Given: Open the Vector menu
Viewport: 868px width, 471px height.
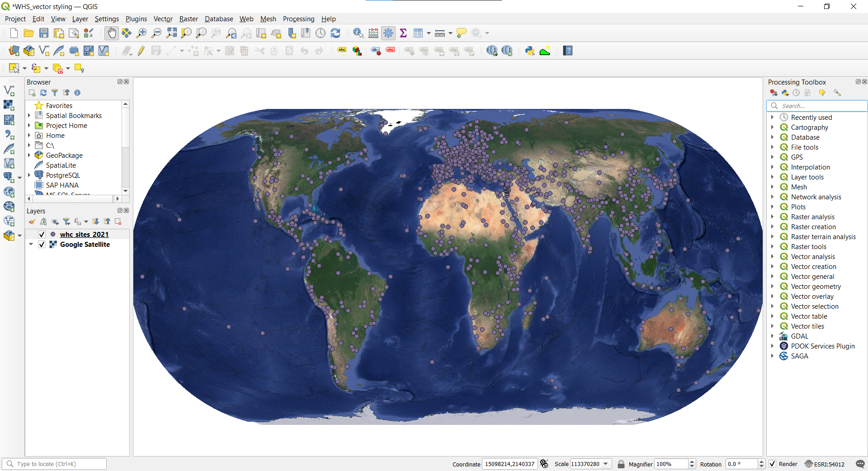Looking at the screenshot, I should pyautogui.click(x=163, y=19).
